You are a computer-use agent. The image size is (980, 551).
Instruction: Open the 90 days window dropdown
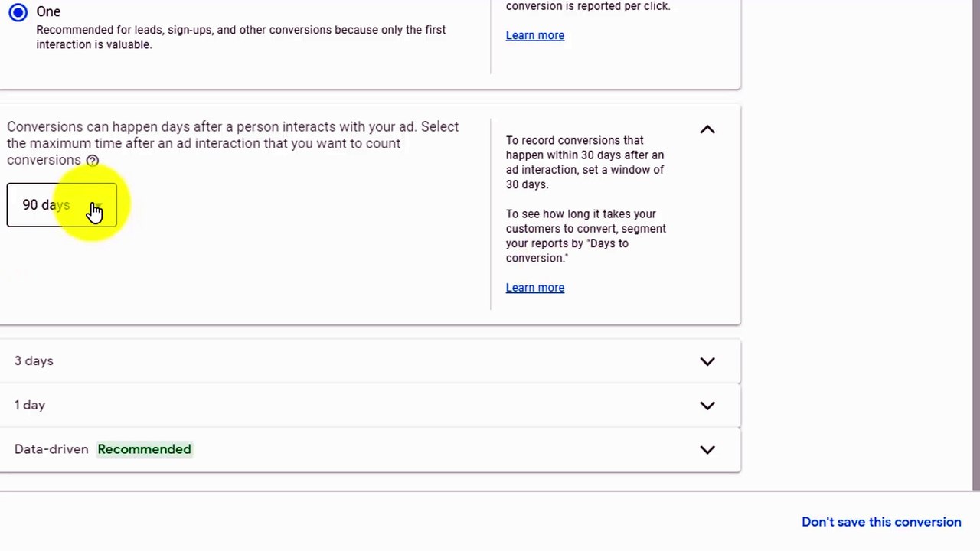click(x=61, y=205)
